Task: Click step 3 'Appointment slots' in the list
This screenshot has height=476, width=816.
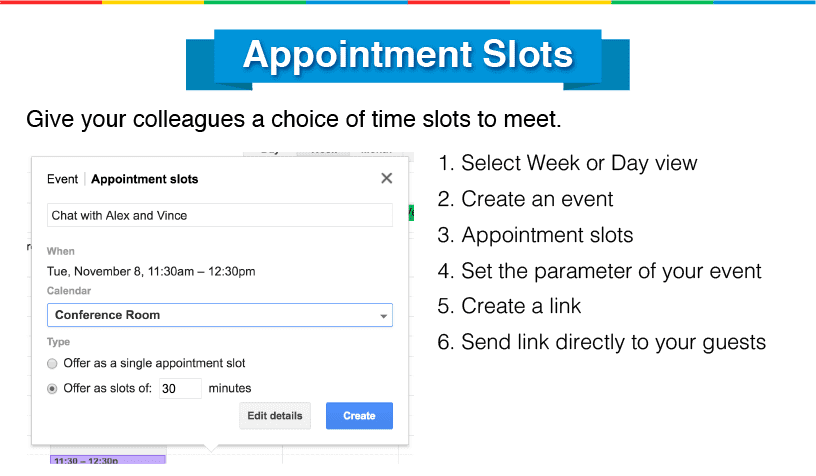Action: pyautogui.click(x=536, y=235)
